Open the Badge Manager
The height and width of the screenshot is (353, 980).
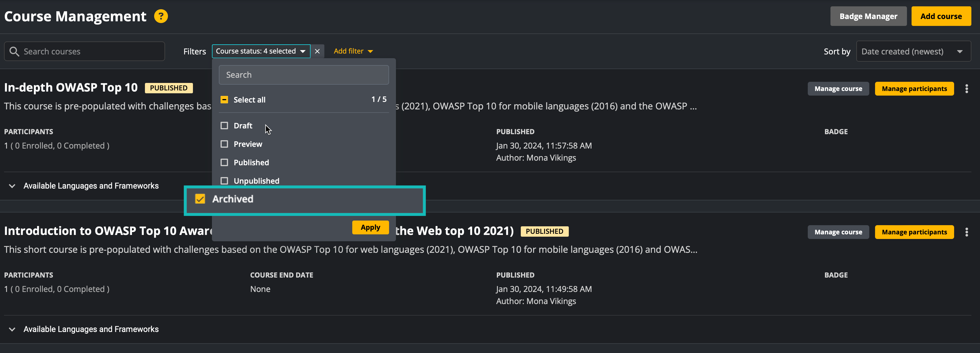pyautogui.click(x=868, y=16)
